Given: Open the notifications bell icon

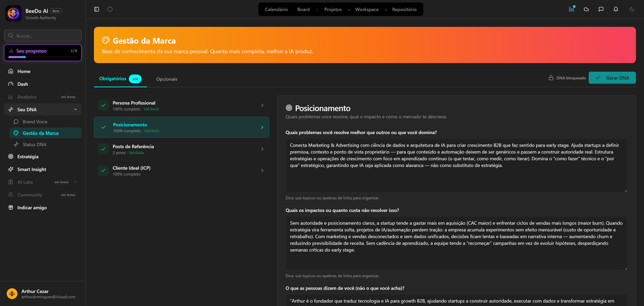Looking at the screenshot, I should pyautogui.click(x=616, y=9).
